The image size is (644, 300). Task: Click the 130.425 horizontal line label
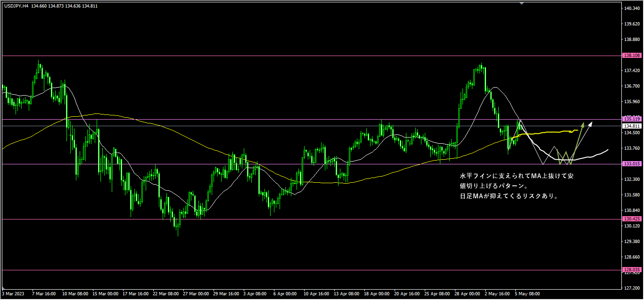point(631,219)
